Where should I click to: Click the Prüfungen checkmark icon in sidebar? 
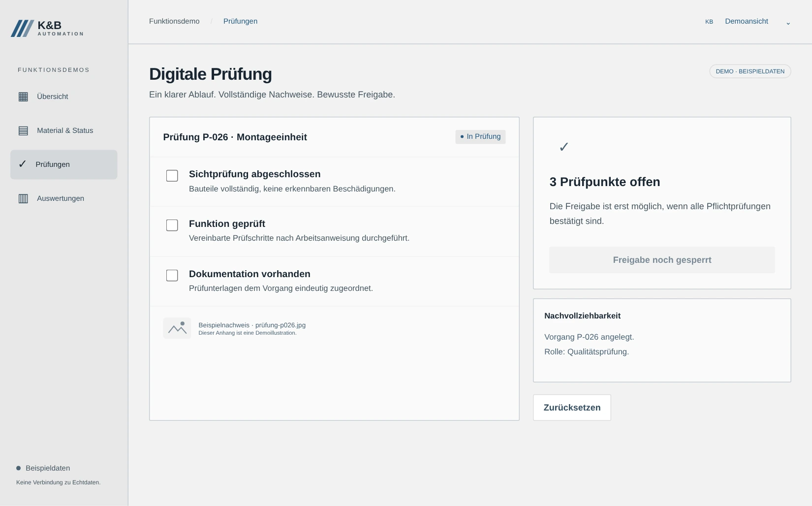point(22,164)
